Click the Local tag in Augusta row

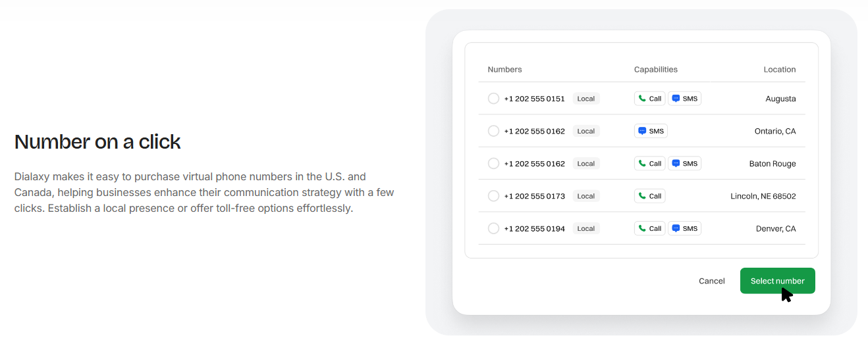(x=586, y=99)
